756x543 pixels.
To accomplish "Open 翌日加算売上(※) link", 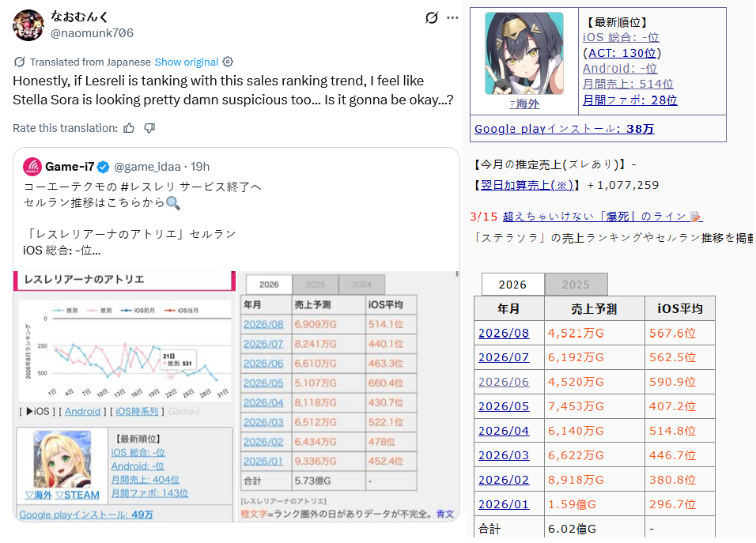I will [527, 185].
